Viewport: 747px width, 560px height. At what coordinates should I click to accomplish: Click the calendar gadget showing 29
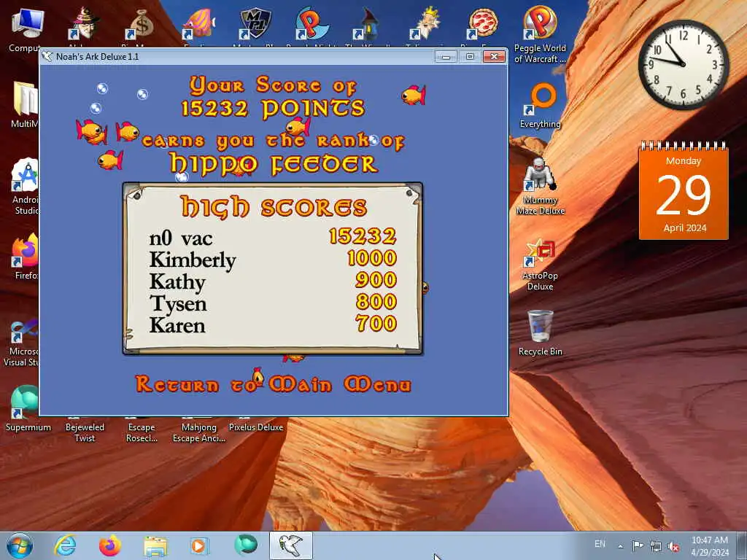683,192
